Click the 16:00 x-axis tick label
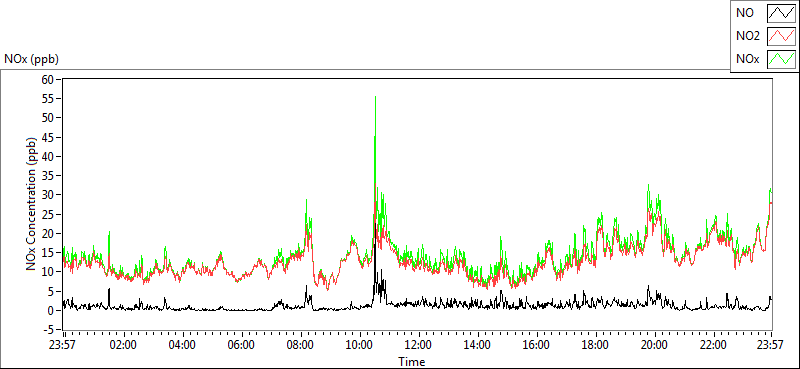 pos(537,344)
